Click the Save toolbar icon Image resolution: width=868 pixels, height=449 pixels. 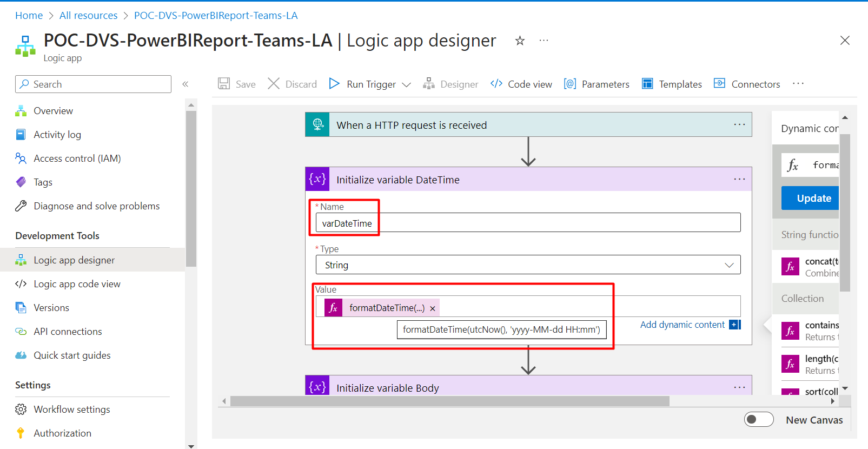[x=224, y=84]
